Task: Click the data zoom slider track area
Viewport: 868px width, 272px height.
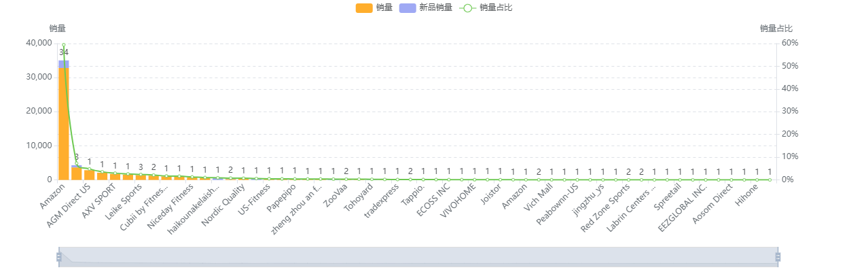Action: [x=418, y=257]
